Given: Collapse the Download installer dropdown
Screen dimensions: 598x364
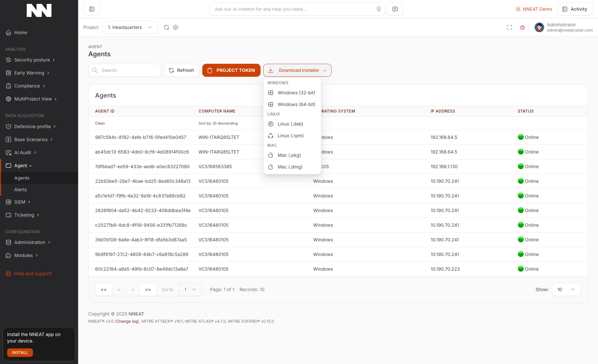Looking at the screenshot, I should point(297,70).
